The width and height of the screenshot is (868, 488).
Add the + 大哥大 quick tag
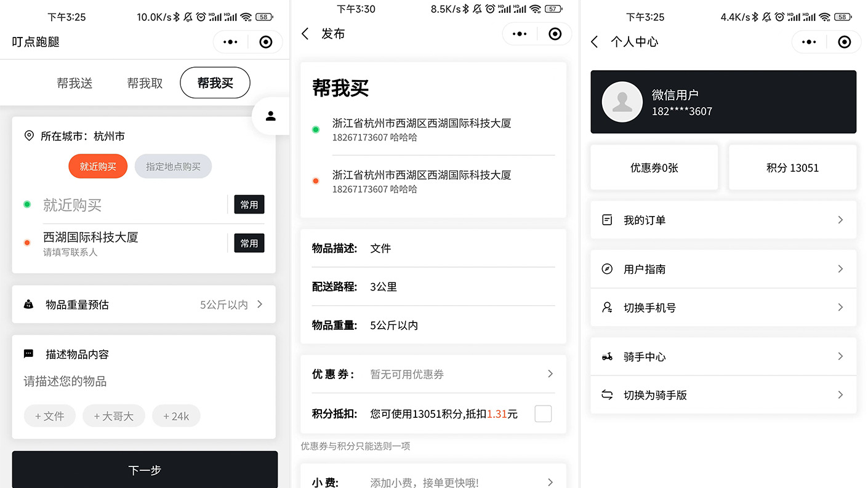pyautogui.click(x=114, y=416)
